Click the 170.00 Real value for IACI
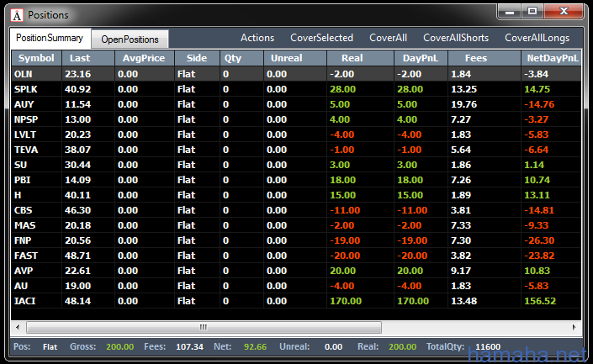The width and height of the screenshot is (593, 364). click(x=346, y=301)
